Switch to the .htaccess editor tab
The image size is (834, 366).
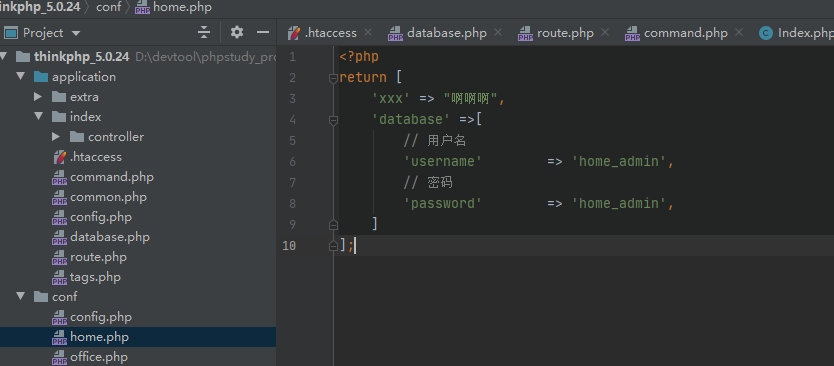[x=329, y=33]
